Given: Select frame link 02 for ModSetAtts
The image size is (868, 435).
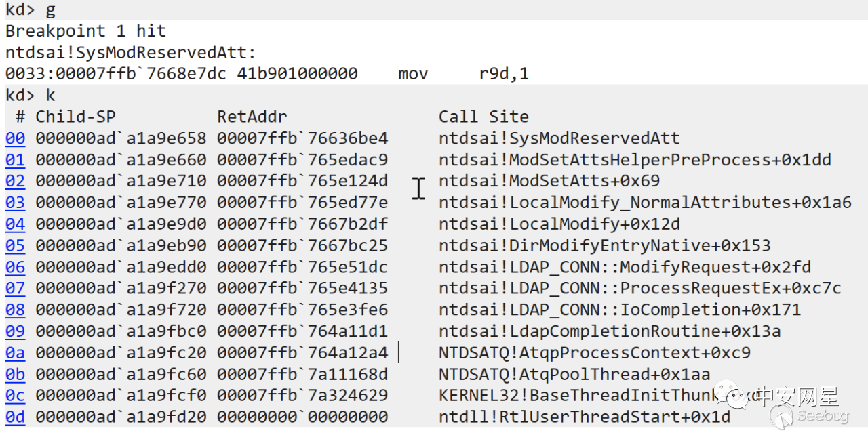Looking at the screenshot, I should (15, 182).
